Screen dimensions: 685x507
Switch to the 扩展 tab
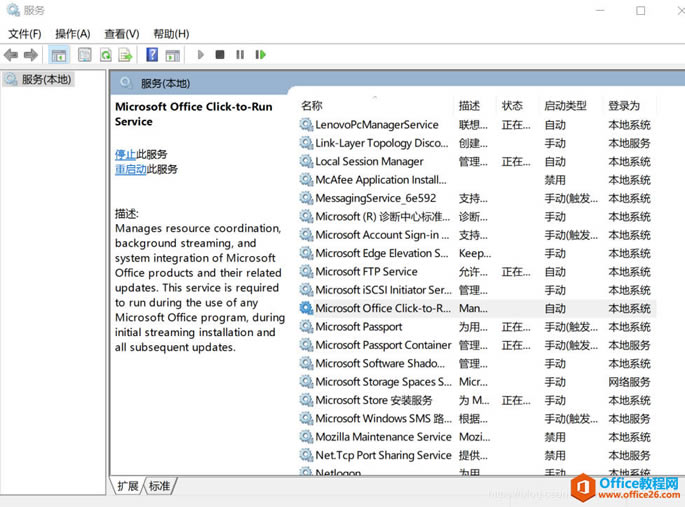tap(128, 486)
